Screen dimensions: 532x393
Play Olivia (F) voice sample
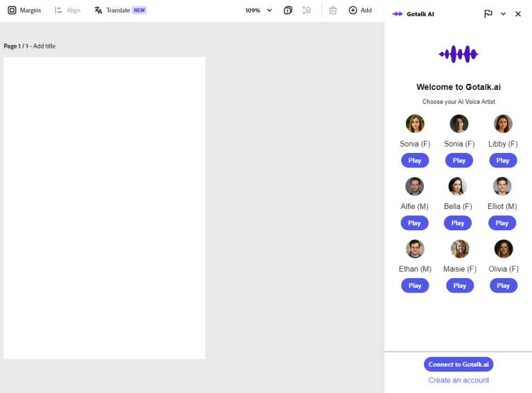pyautogui.click(x=504, y=286)
